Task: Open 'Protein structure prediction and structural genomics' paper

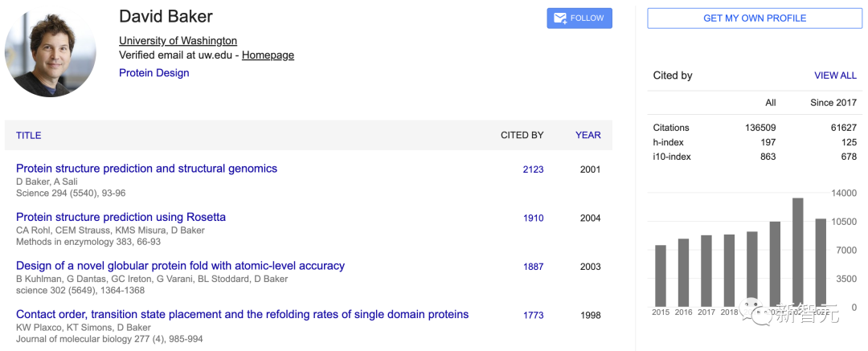Action: pyautogui.click(x=146, y=169)
